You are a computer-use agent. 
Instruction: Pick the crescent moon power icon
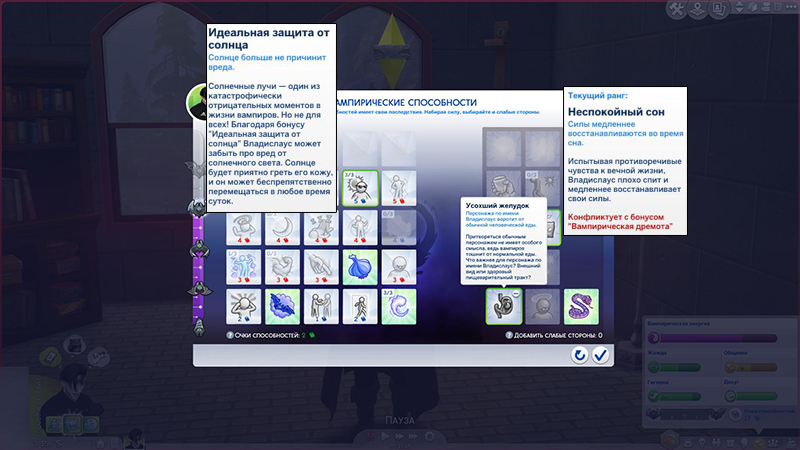[x=282, y=228]
